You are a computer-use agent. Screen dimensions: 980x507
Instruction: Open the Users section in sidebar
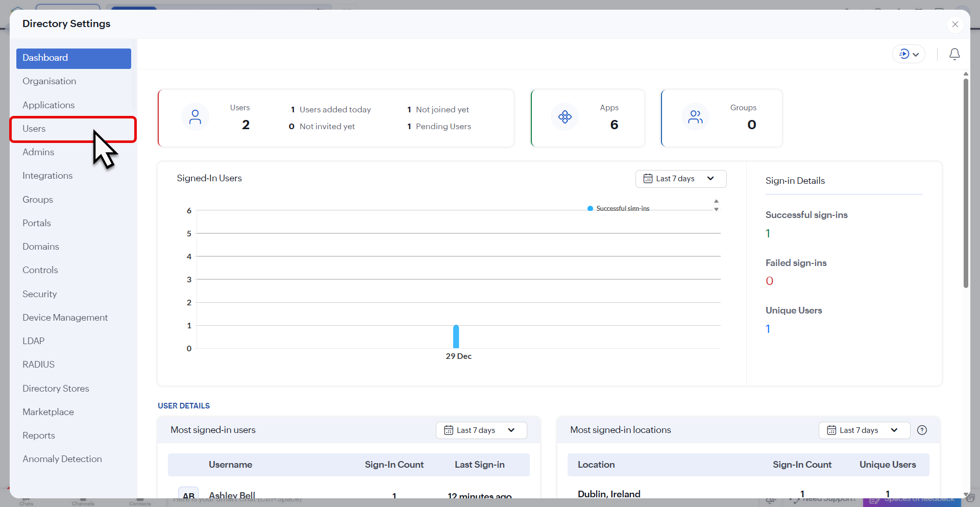coord(34,129)
